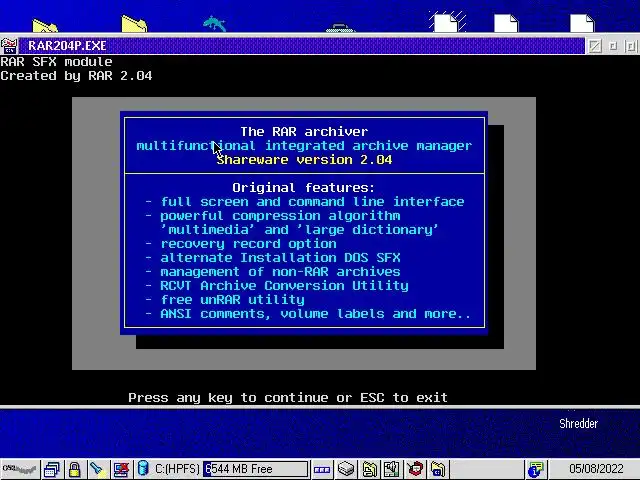This screenshot has width=640, height=480.
Task: Click 'powerful compression algorithm' line
Action: pyautogui.click(x=280, y=216)
